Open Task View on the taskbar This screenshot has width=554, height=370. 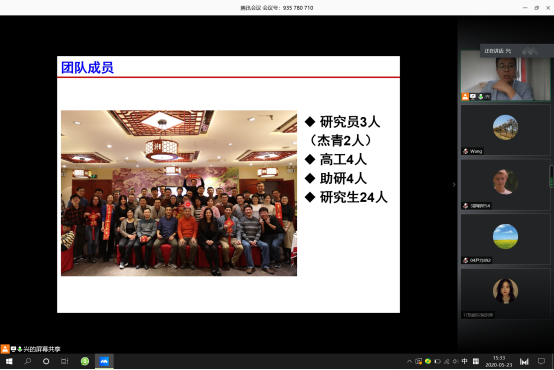tap(64, 361)
